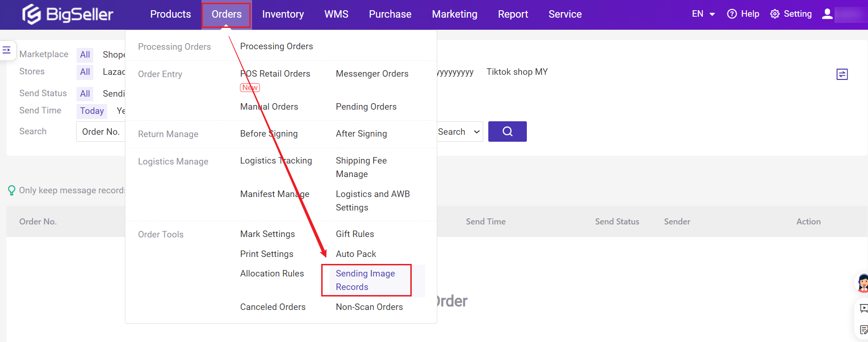
Task: Collapse the sidebar with the menu icon
Action: [x=7, y=50]
